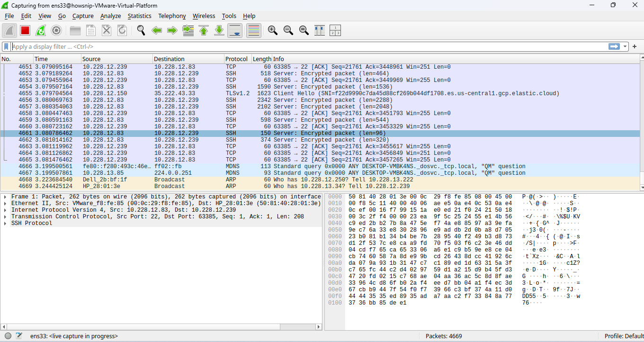Open a capture file from toolbar

tap(75, 31)
